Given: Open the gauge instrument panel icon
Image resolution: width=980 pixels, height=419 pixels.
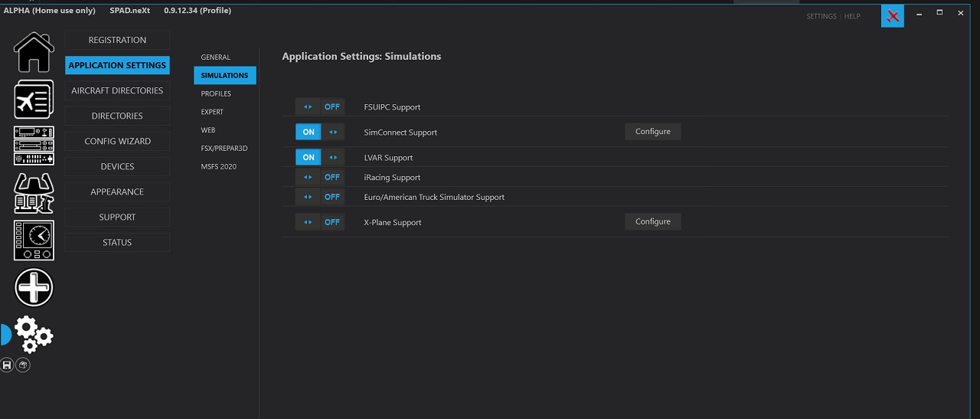Looking at the screenshot, I should click(x=34, y=241).
